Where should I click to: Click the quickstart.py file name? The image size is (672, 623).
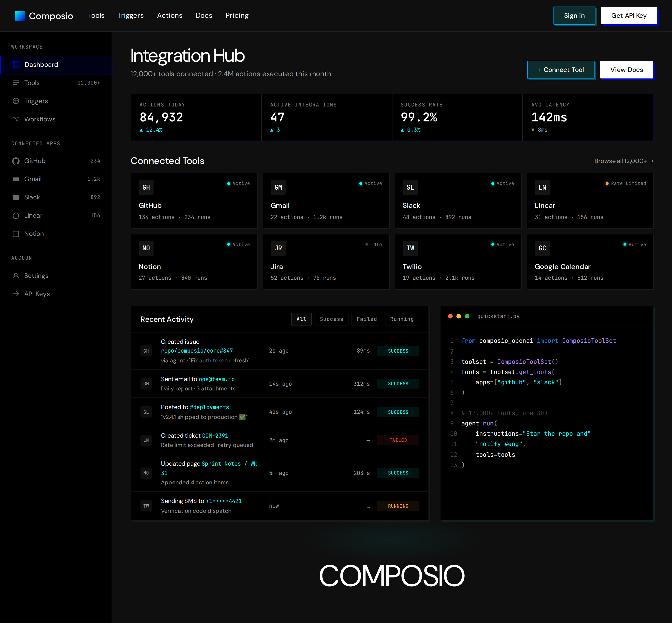[x=498, y=316]
